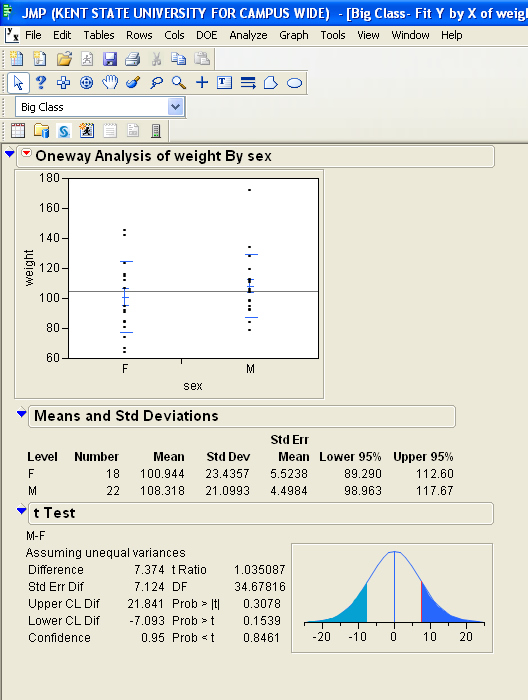Click the New Data Table icon
Image resolution: width=528 pixels, height=700 pixels.
point(17,58)
